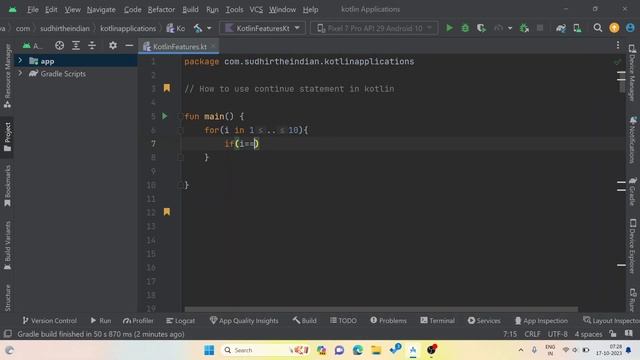
Task: Toggle the Gradle side panel
Action: (x=633, y=191)
